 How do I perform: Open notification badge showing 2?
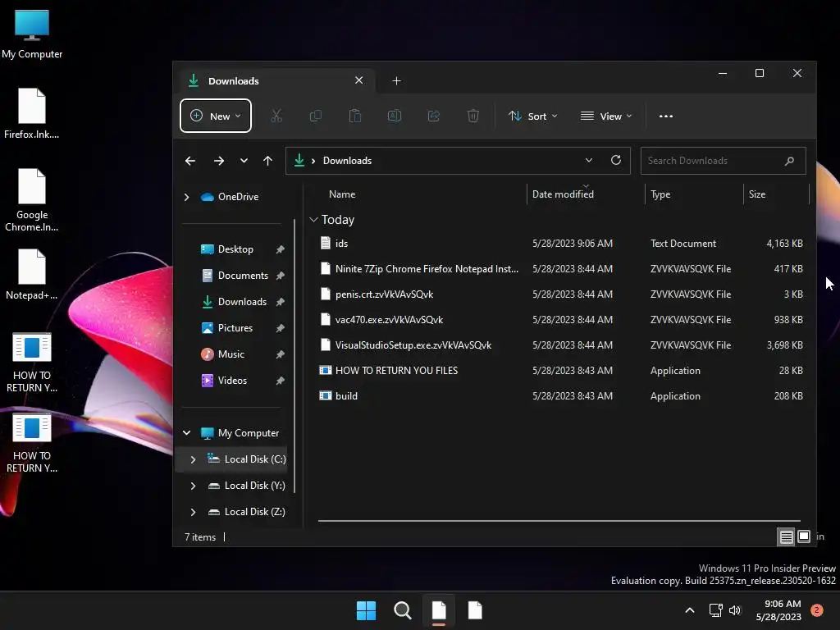point(817,610)
